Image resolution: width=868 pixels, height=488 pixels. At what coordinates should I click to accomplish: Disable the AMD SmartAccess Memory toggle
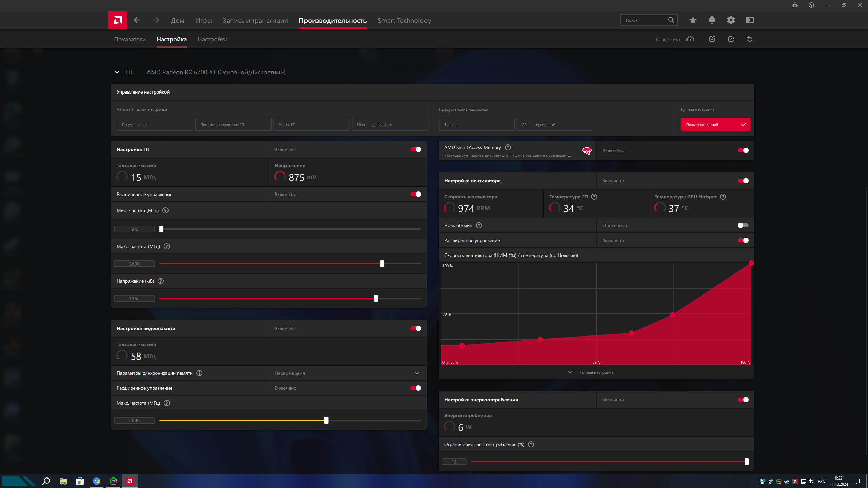coord(743,150)
